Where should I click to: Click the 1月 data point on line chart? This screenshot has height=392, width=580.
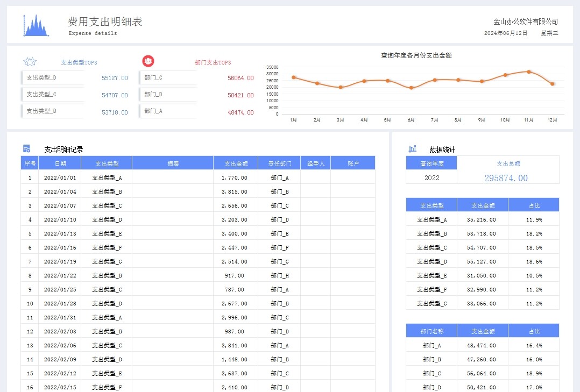[293, 77]
